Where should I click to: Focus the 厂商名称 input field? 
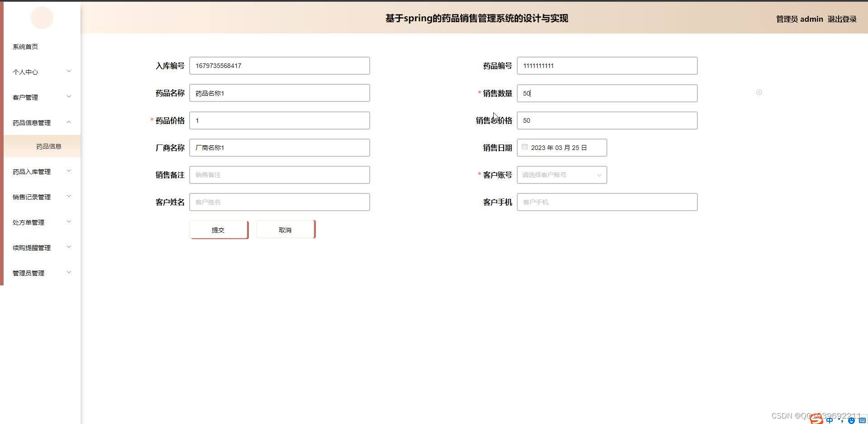pos(280,148)
